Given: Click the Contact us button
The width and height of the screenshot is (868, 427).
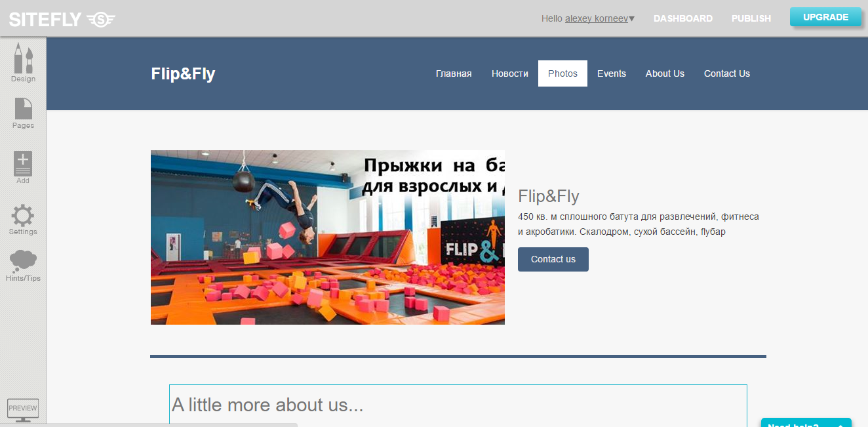Looking at the screenshot, I should pyautogui.click(x=553, y=259).
